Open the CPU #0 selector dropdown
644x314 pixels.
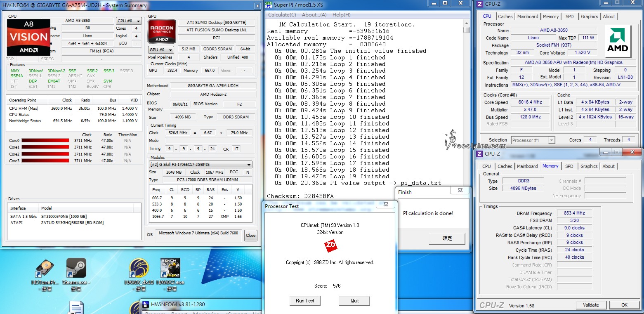[129, 21]
